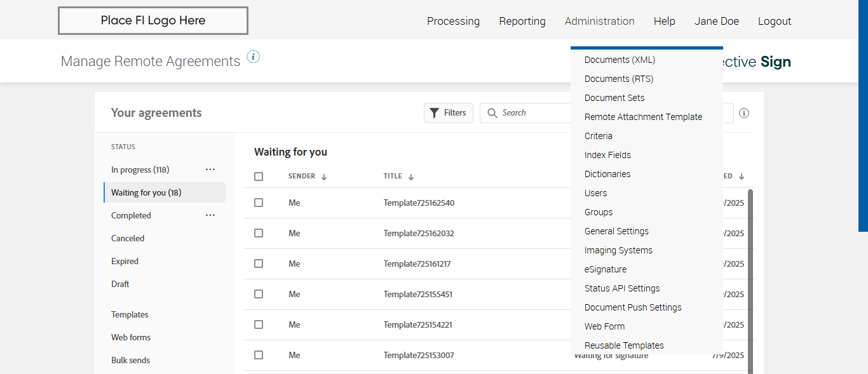The image size is (868, 374).
Task: Choose Reusable Templates menu entry
Action: [x=624, y=345]
